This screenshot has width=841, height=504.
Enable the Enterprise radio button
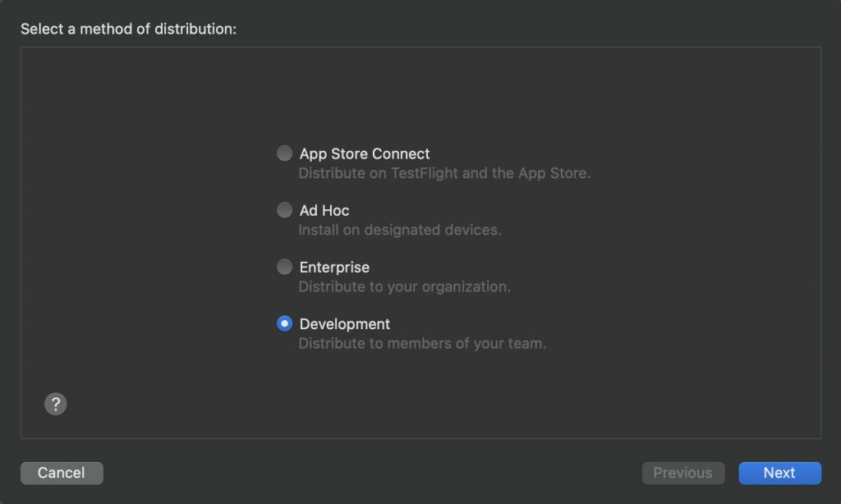click(284, 267)
